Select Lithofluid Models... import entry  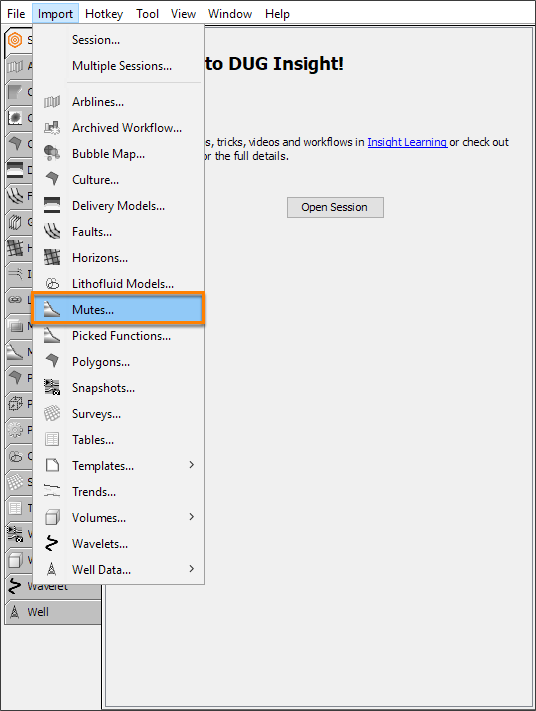point(118,283)
